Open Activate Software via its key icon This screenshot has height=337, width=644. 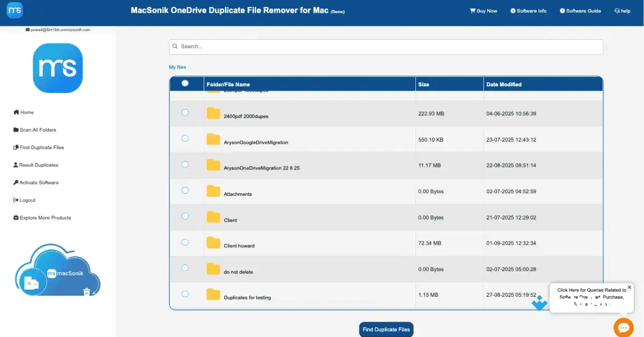15,182
